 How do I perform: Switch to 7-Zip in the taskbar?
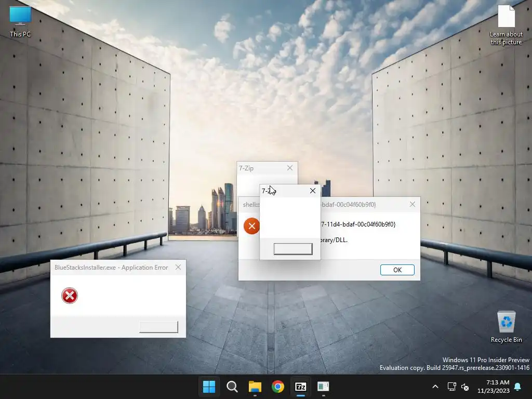pyautogui.click(x=301, y=387)
